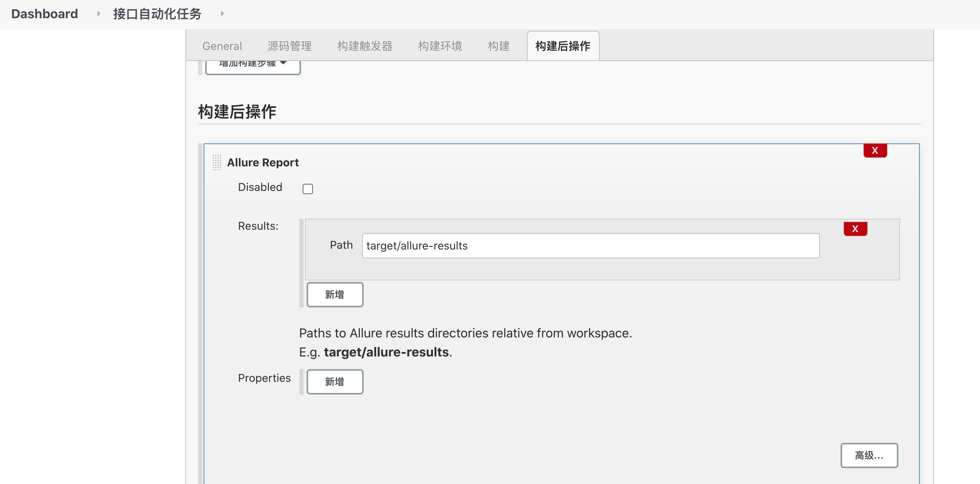Screen dimensions: 980x484
Task: Open breadcrumb arrow after 接口自动化任务
Action: click(x=222, y=14)
